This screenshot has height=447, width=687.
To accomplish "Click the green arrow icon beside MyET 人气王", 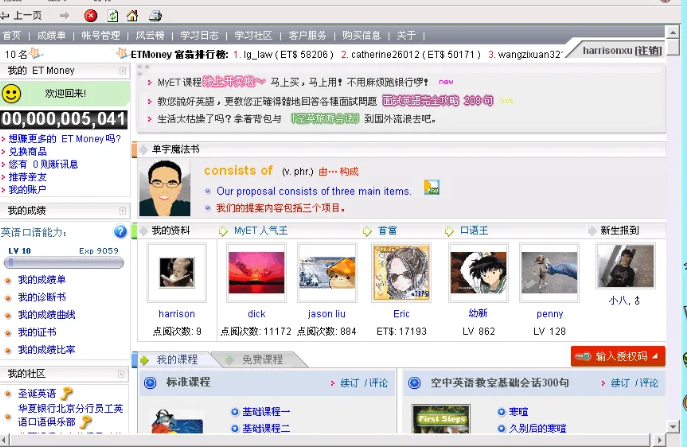I will pos(223,231).
